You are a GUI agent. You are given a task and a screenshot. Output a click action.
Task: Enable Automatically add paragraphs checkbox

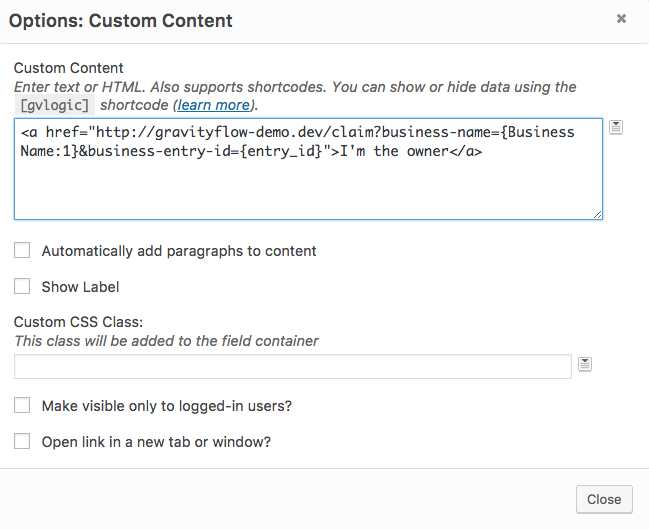click(x=22, y=251)
